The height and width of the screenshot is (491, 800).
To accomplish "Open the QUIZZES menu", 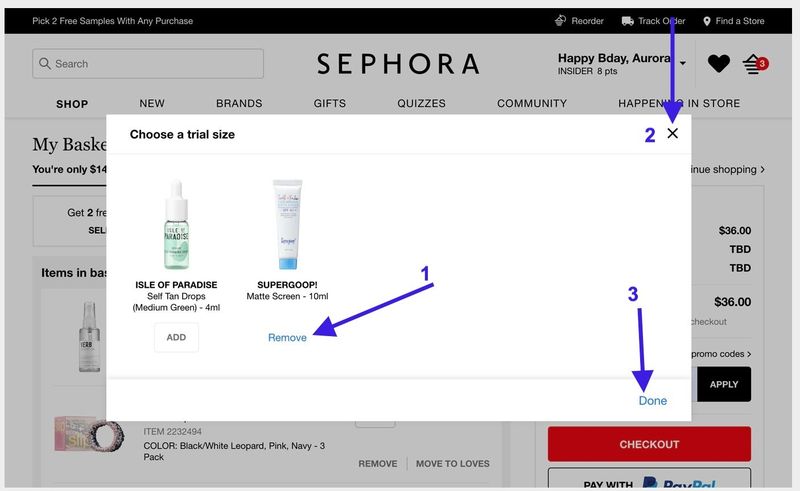I will coord(421,104).
